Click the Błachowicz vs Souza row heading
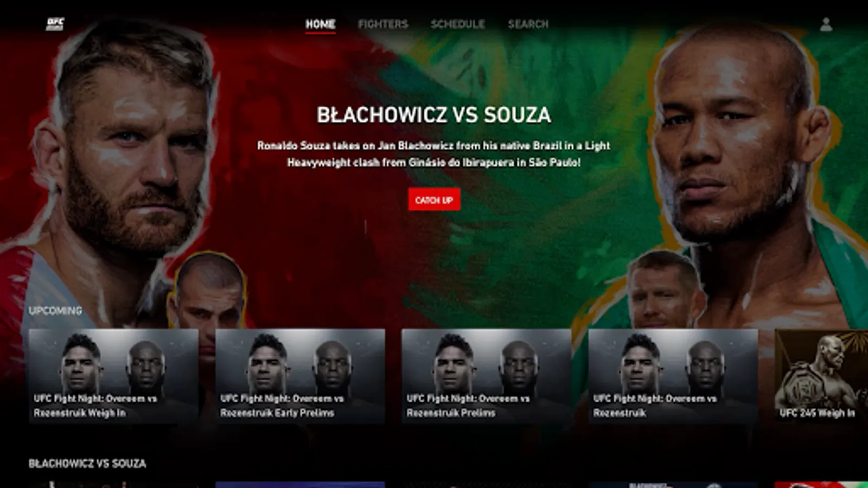The height and width of the screenshot is (488, 868). click(x=87, y=464)
